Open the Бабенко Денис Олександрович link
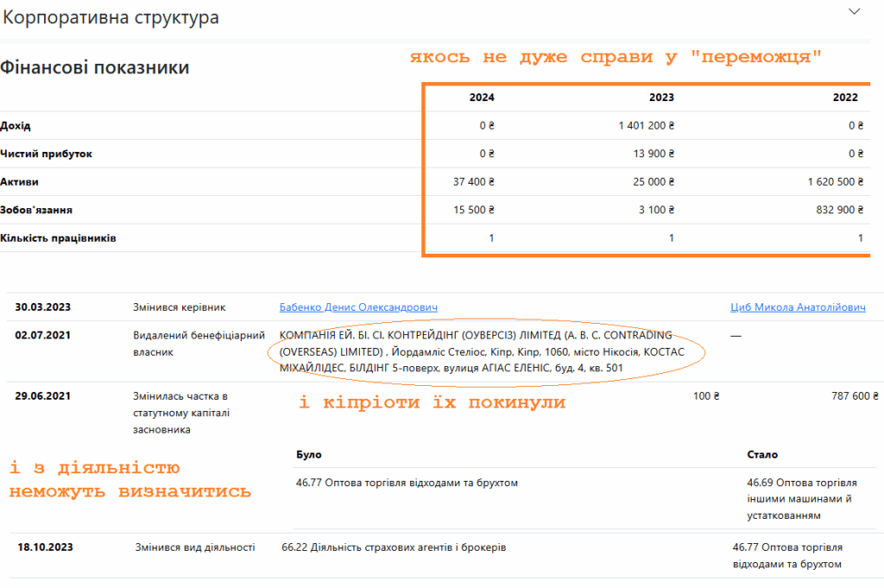 (x=358, y=307)
